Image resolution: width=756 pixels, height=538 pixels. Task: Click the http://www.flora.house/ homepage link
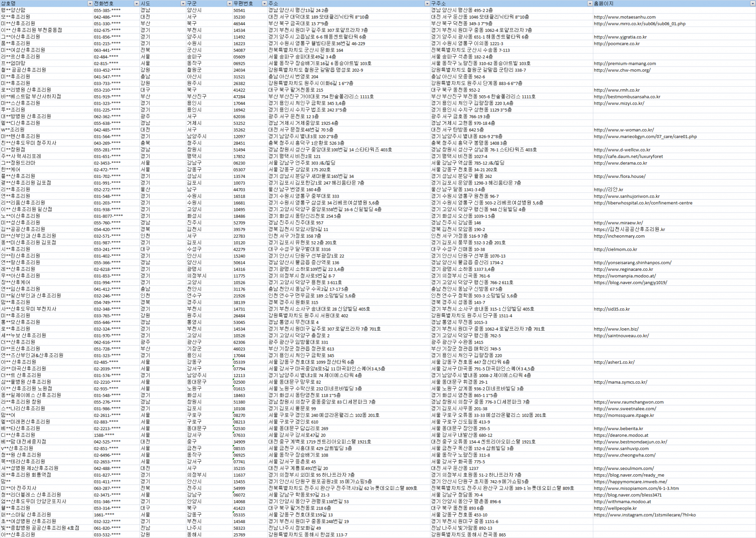(619, 176)
